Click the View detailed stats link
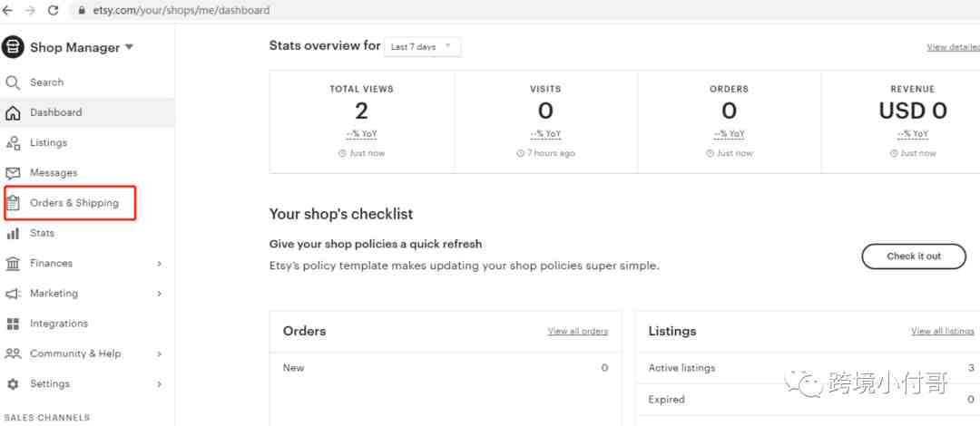The height and width of the screenshot is (426, 980). tap(953, 47)
